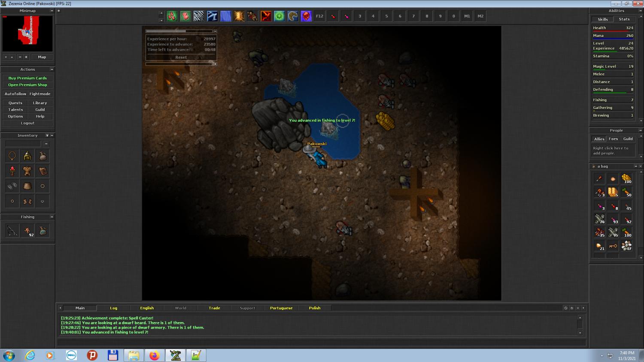Image resolution: width=644 pixels, height=362 pixels.
Task: Select the gold coins stack in bag
Action: pyautogui.click(x=626, y=178)
